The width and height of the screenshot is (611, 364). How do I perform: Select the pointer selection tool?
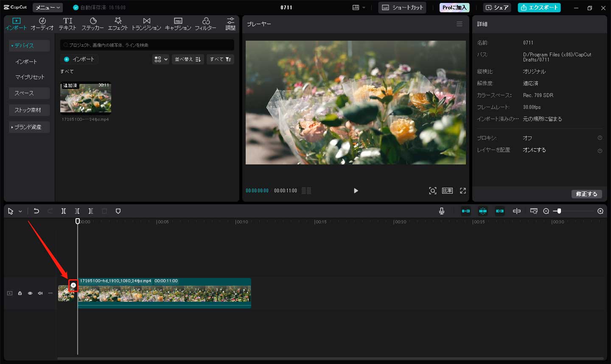pyautogui.click(x=11, y=211)
